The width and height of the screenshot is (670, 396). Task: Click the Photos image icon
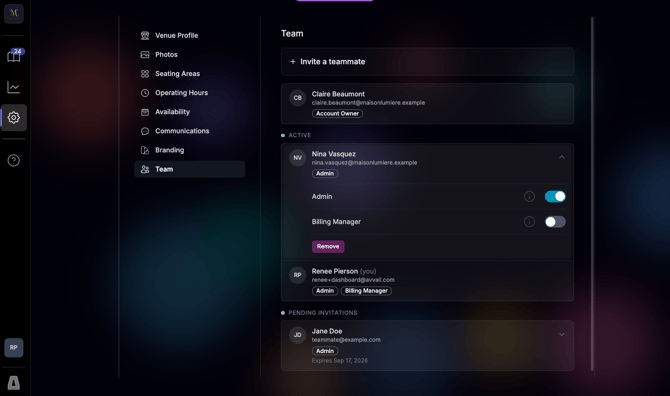(x=145, y=55)
